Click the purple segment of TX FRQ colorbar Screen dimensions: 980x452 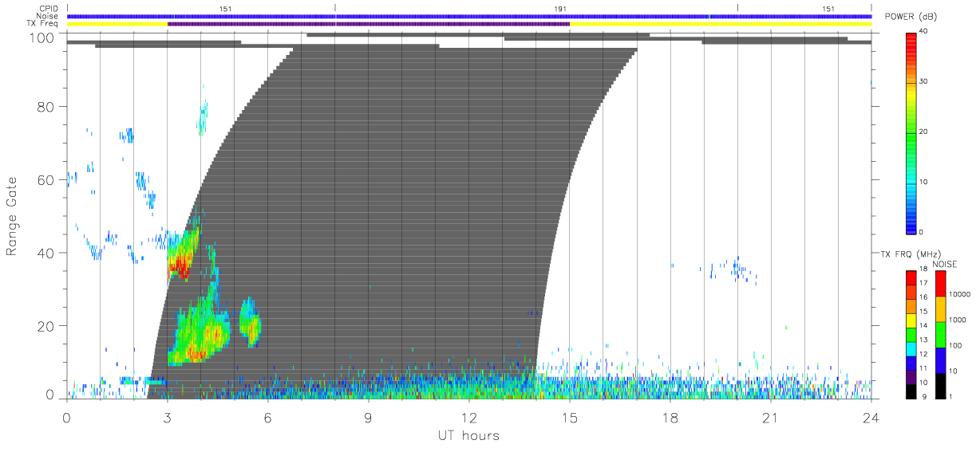pos(911,377)
